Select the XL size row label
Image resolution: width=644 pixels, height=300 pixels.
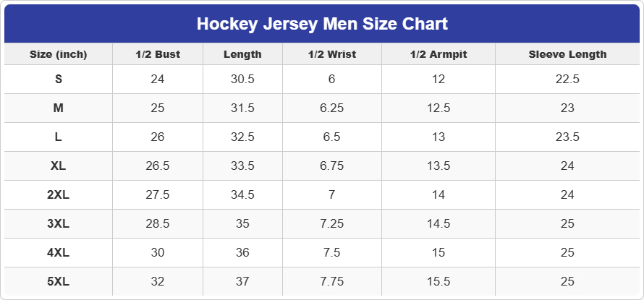(x=58, y=166)
